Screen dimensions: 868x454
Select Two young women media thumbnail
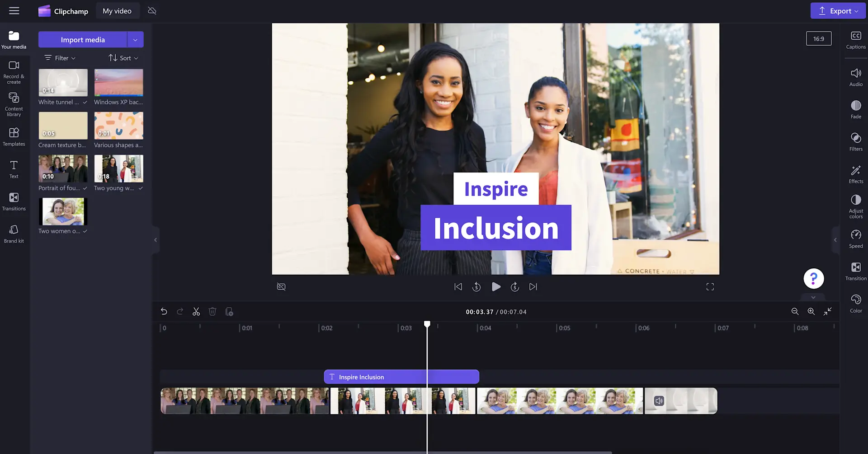click(118, 168)
